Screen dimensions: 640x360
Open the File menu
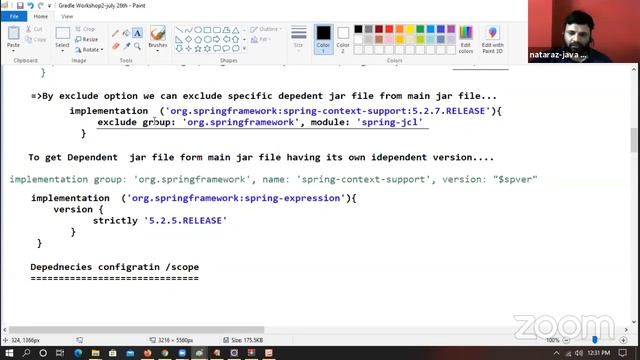point(14,16)
